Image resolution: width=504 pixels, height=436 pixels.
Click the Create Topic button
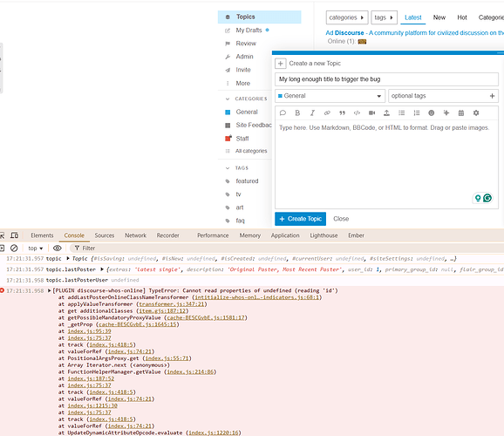coord(300,219)
